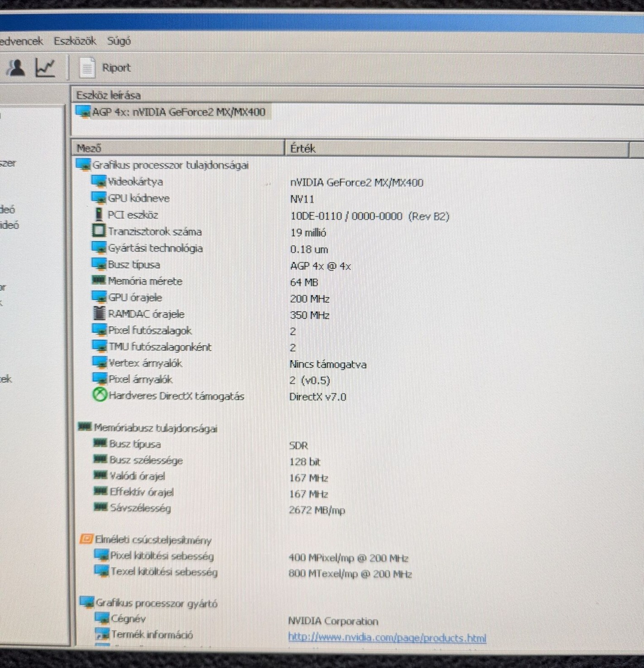Click the DirectX támogatás Xbox-style icon
The height and width of the screenshot is (668, 644).
coord(100,395)
